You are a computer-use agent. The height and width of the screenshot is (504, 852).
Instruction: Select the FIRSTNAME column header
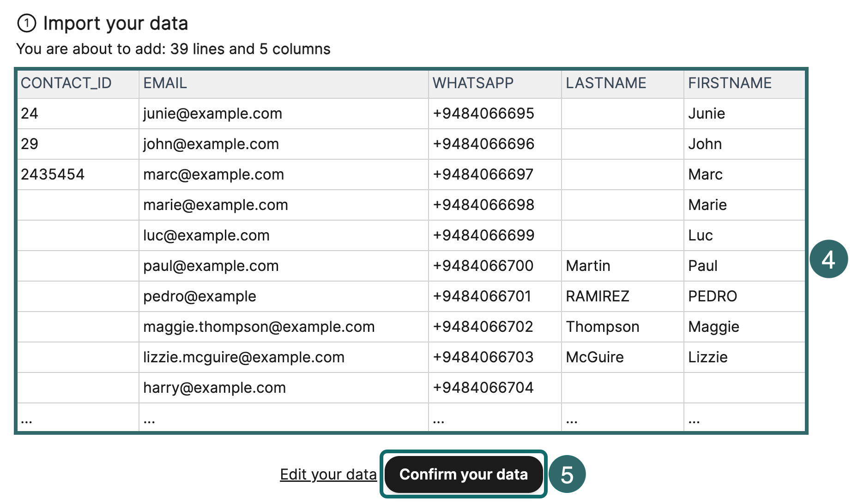(730, 83)
